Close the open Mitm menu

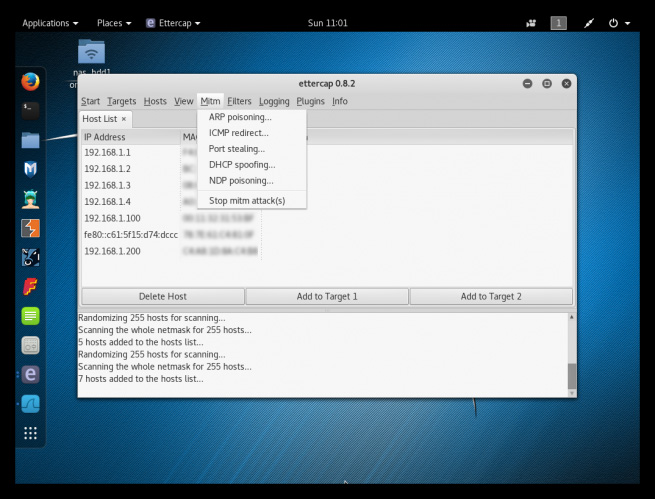(210, 101)
